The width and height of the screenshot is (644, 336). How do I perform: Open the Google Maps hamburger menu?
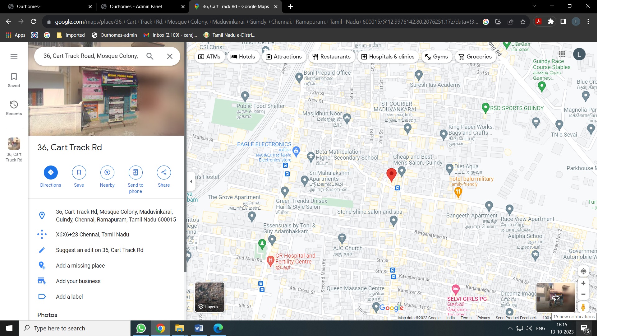click(x=14, y=56)
